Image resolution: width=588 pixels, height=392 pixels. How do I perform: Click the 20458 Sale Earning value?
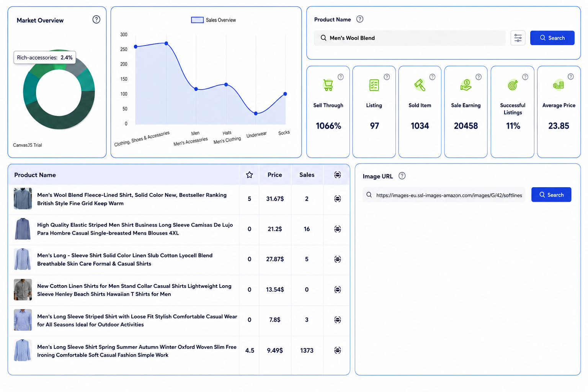(466, 126)
